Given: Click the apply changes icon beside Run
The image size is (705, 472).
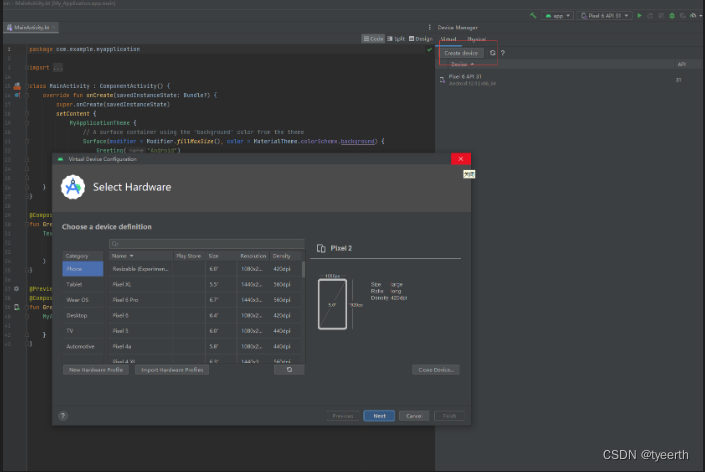Looking at the screenshot, I should click(x=650, y=16).
